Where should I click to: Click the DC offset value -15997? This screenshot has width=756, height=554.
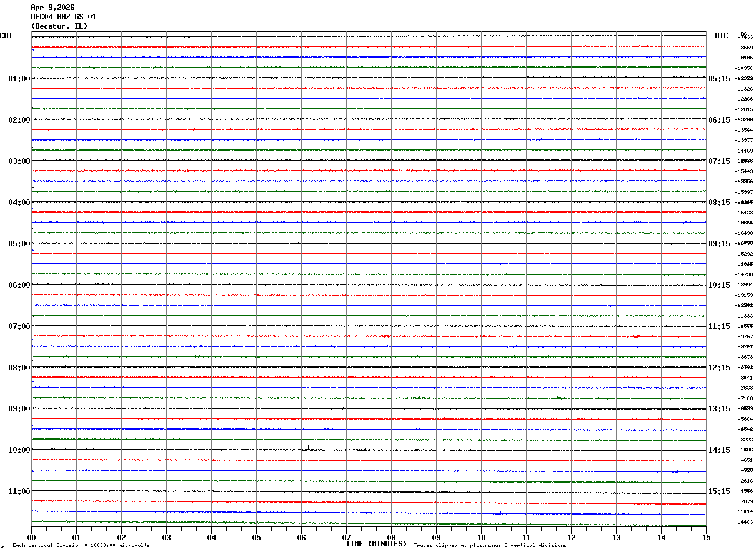(x=744, y=192)
